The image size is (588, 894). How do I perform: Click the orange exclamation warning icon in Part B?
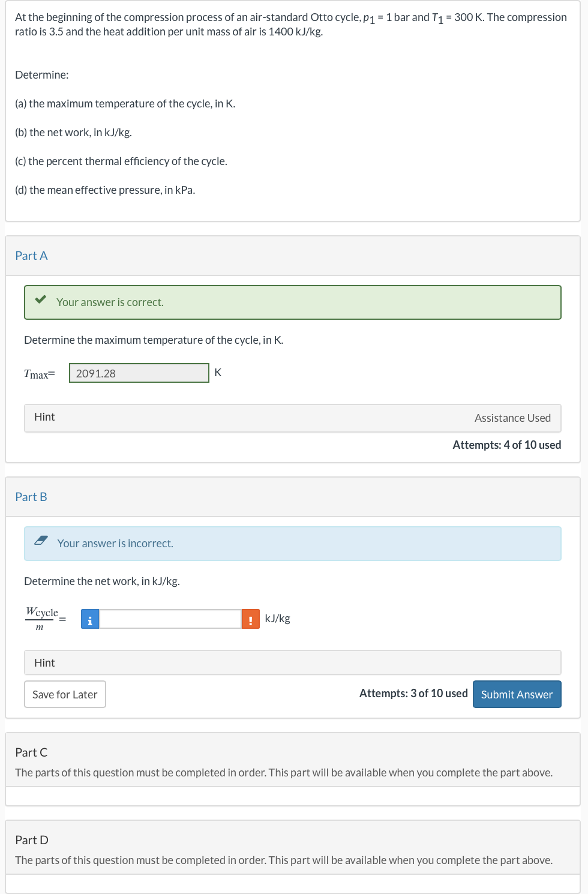[x=250, y=619]
